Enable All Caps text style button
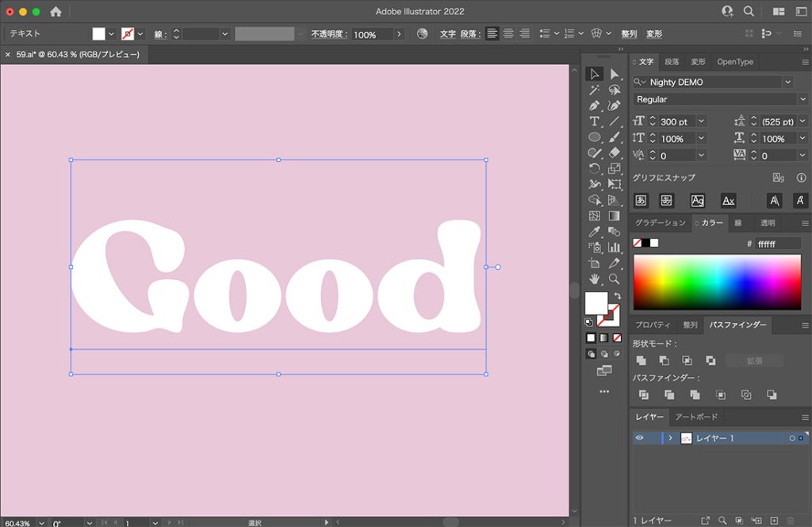Image resolution: width=812 pixels, height=527 pixels. tap(775, 201)
